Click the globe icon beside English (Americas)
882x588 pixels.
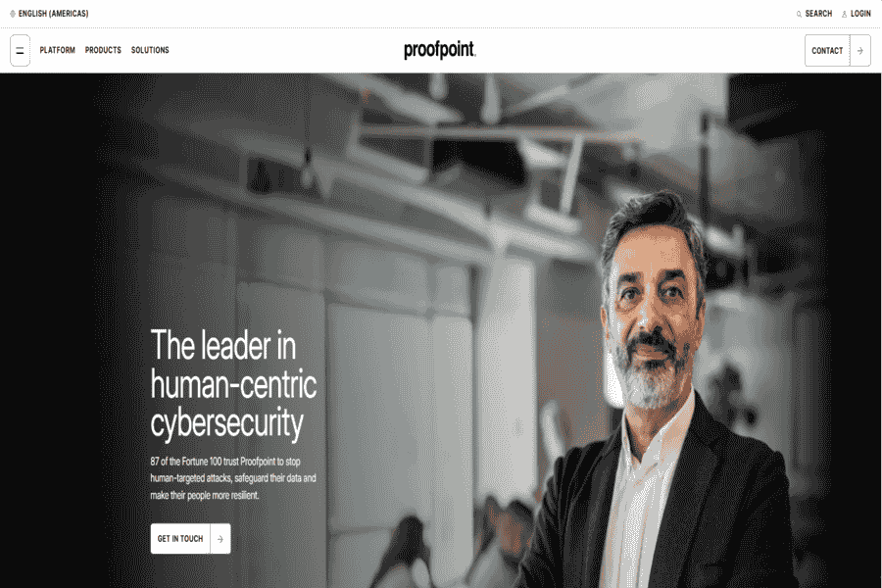(x=13, y=14)
